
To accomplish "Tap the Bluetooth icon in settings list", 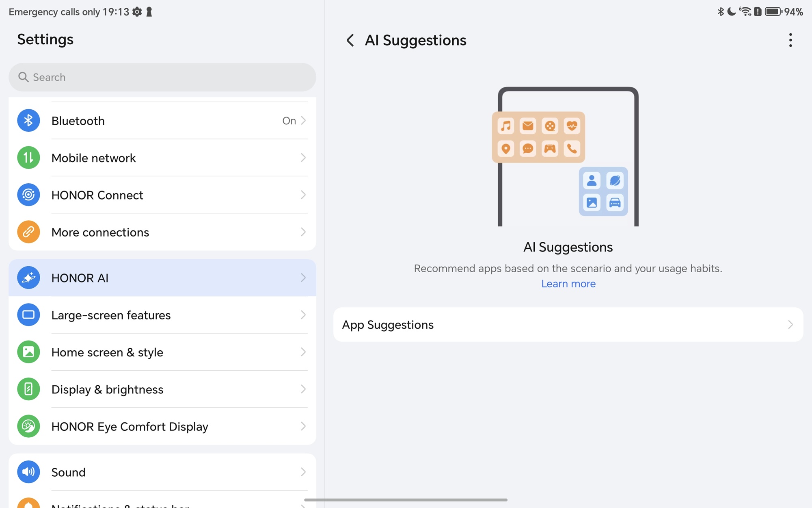I will click(28, 121).
